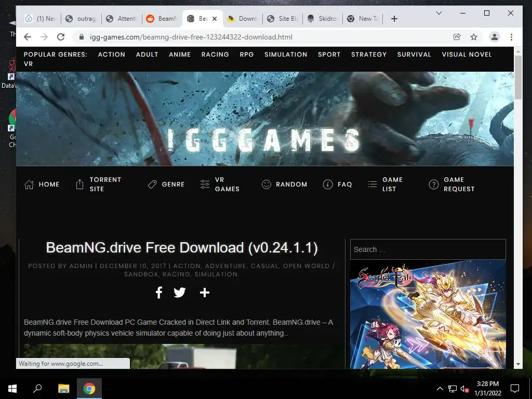Open the RPG genre link
The image size is (532, 399).
coord(246,54)
